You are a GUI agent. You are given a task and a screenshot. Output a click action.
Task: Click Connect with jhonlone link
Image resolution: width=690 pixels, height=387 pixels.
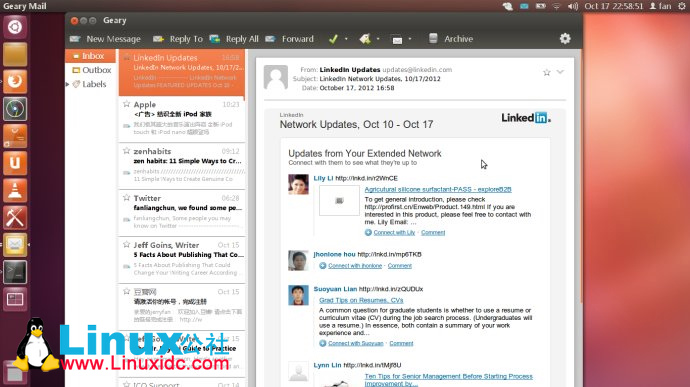click(x=355, y=266)
